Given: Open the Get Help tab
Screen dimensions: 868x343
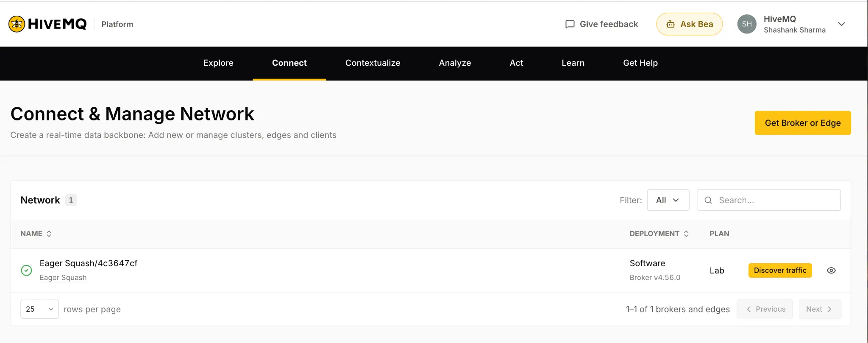Looking at the screenshot, I should [x=640, y=63].
